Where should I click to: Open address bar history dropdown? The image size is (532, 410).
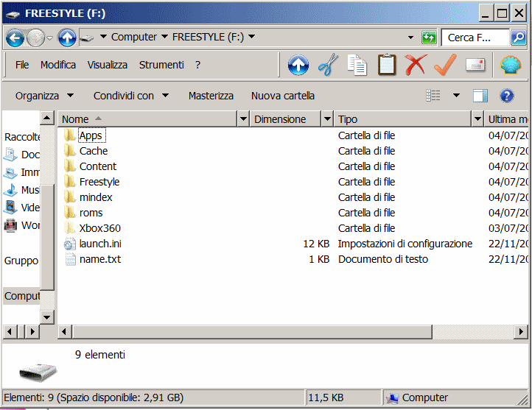pyautogui.click(x=410, y=38)
